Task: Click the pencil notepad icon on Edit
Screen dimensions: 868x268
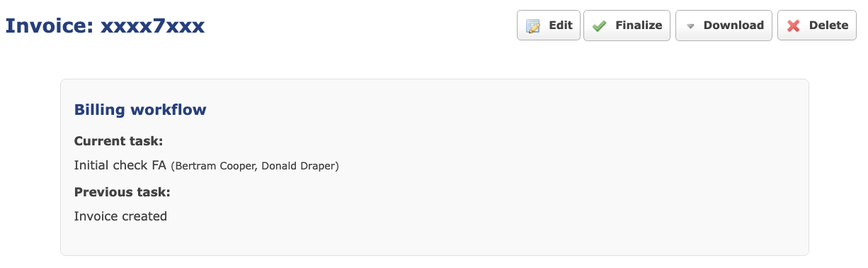Action: click(x=533, y=26)
